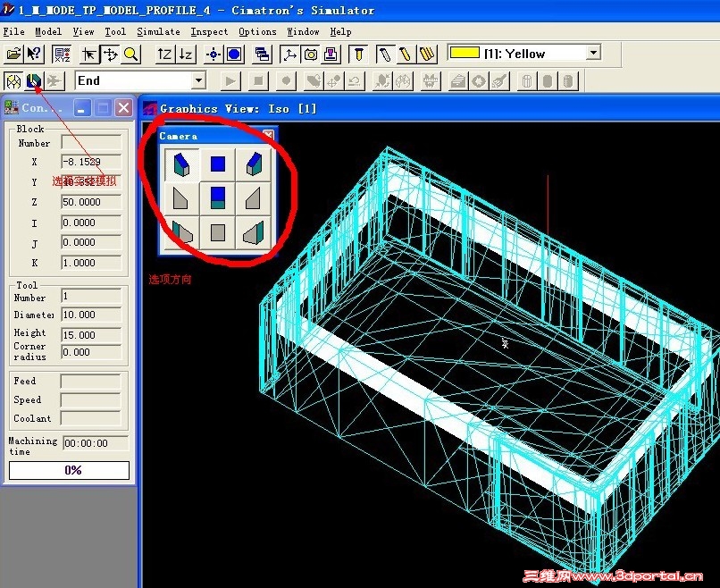720x588 pixels.
Task: Select bottom-right camera view
Action: click(254, 232)
